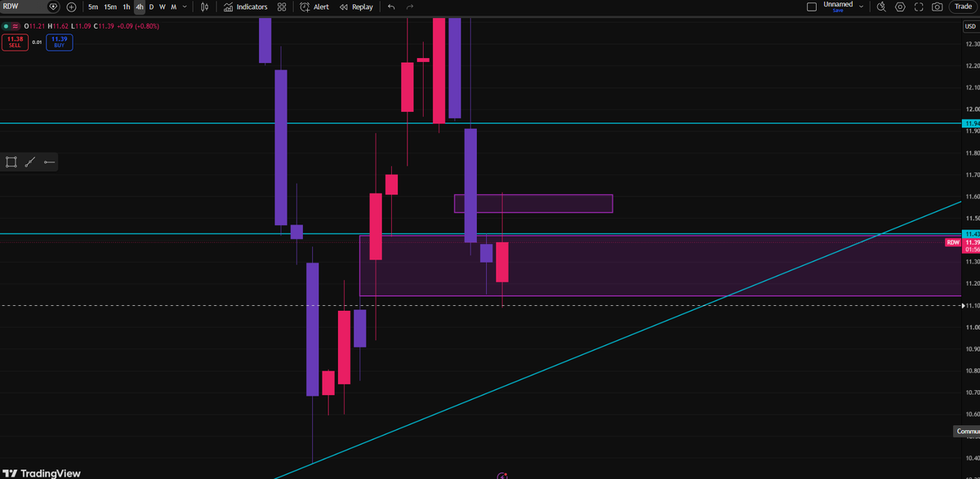Click the Community panel tab
Viewport: 980px width, 479px height.
coord(967,431)
